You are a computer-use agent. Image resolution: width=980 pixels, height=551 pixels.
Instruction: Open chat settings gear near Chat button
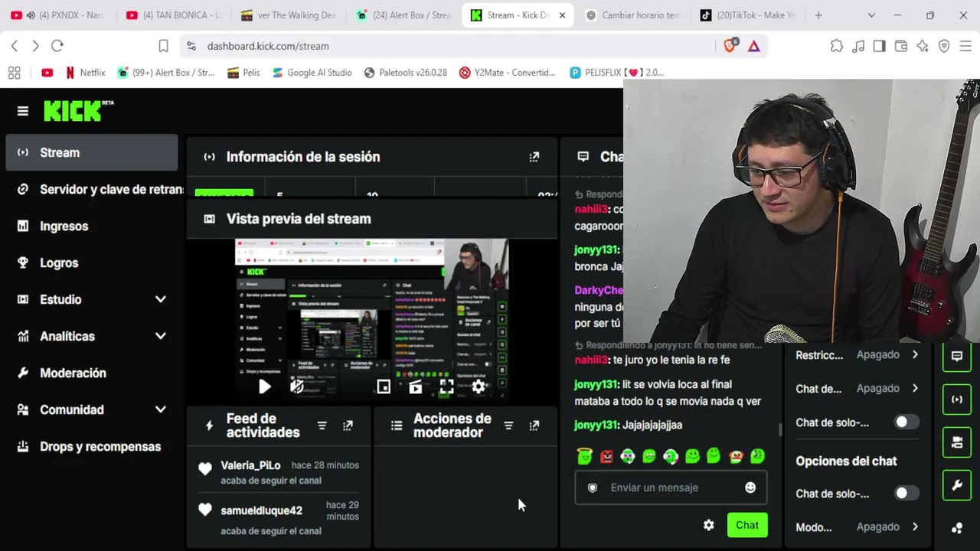(709, 525)
